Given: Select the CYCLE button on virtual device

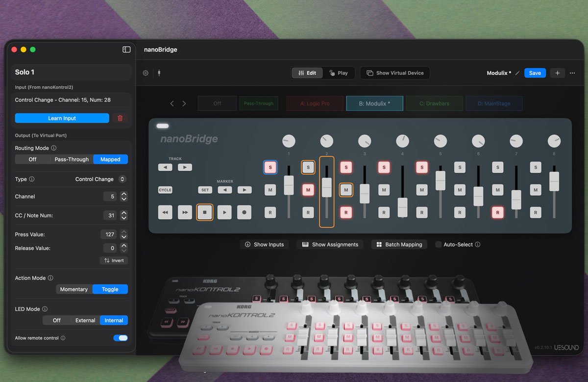Looking at the screenshot, I should (x=165, y=190).
